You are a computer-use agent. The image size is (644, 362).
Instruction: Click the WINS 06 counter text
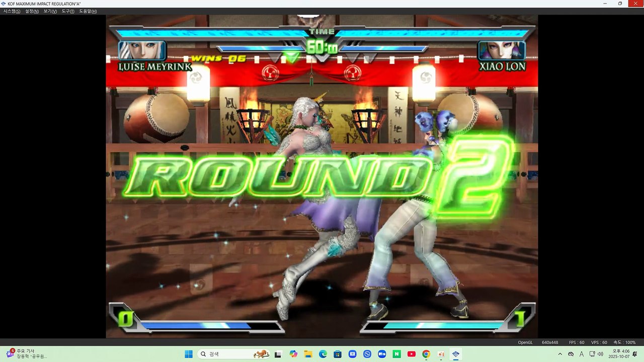pyautogui.click(x=218, y=59)
